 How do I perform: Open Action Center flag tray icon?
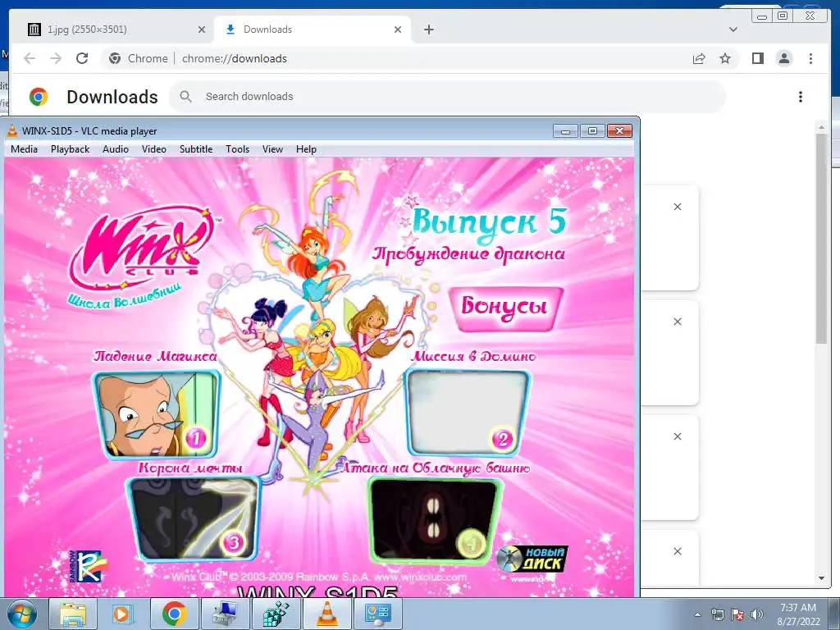737,614
